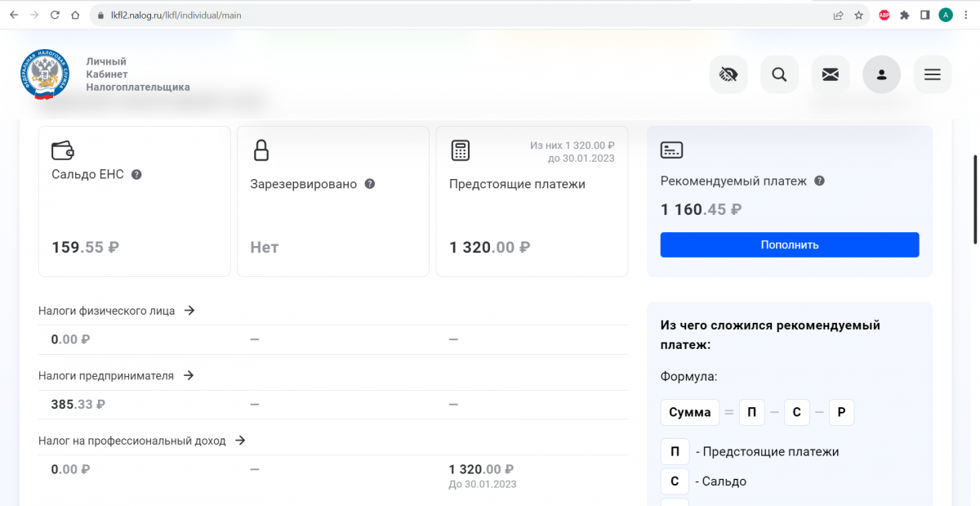Expand Налог на профессиональный доход section
Screen dimensions: 980x506
pyautogui.click(x=240, y=440)
